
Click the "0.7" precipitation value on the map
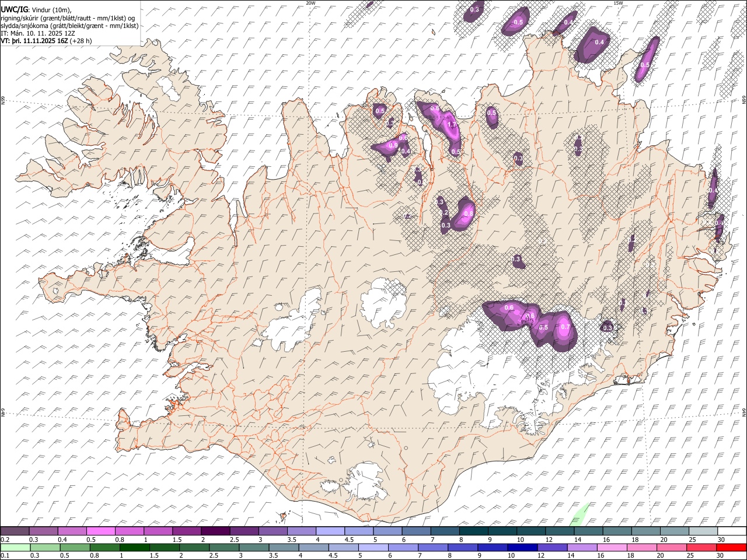pos(565,327)
